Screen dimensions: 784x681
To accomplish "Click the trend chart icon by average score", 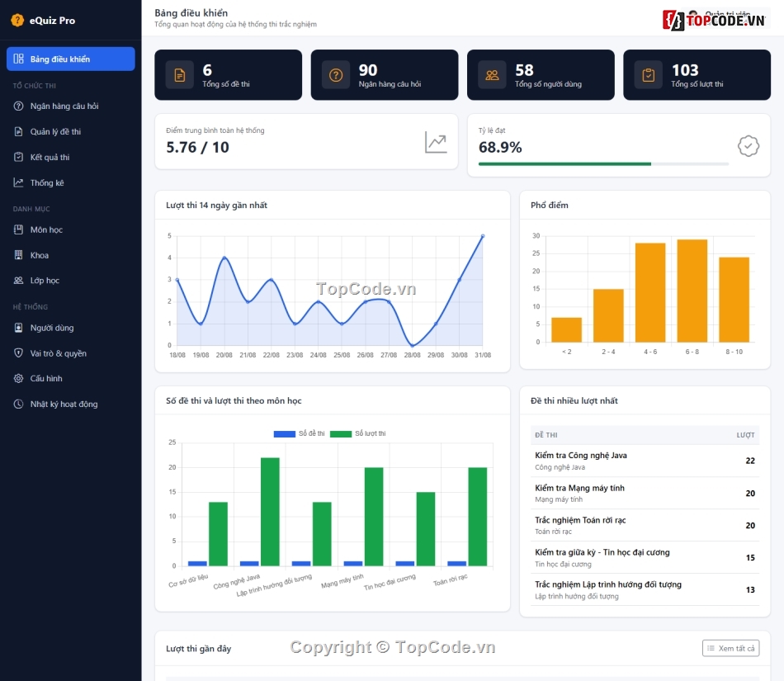I will [436, 142].
